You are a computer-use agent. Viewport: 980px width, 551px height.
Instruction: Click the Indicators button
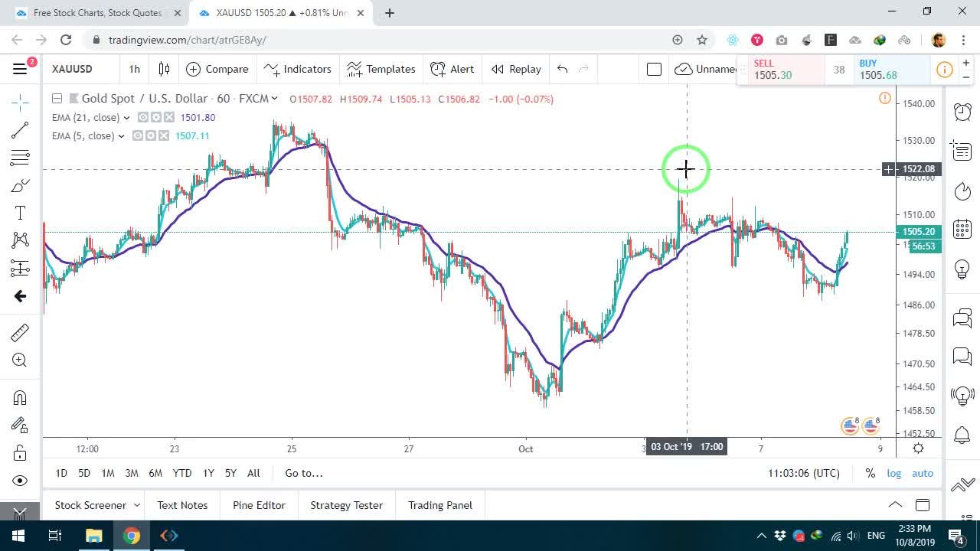[297, 69]
